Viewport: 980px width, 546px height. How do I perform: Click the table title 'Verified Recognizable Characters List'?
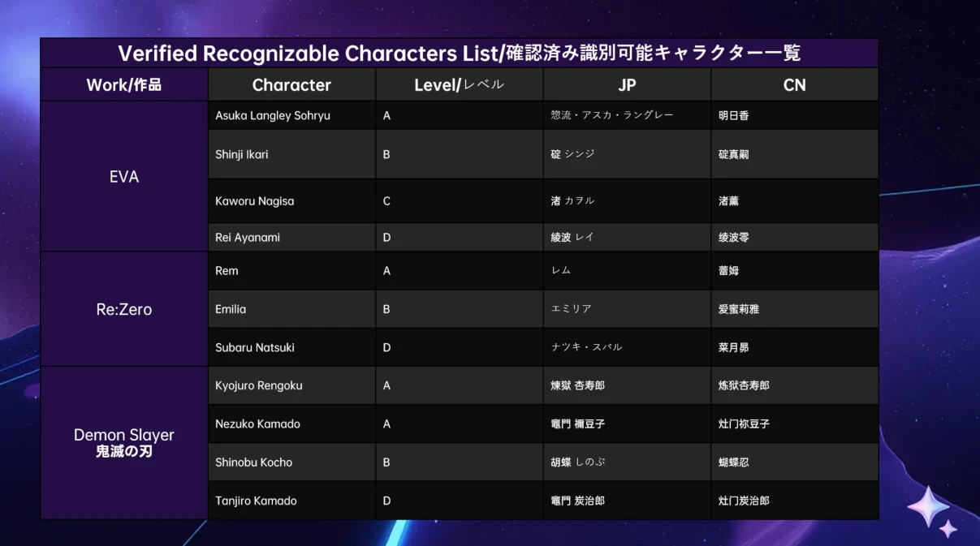point(459,54)
